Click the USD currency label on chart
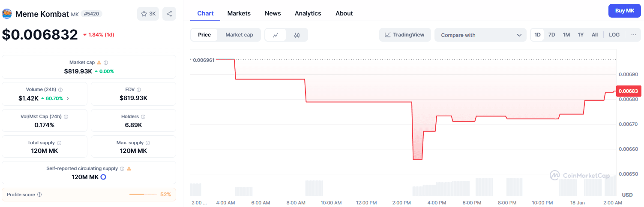Viewport: 644px width, 207px height. (x=627, y=195)
